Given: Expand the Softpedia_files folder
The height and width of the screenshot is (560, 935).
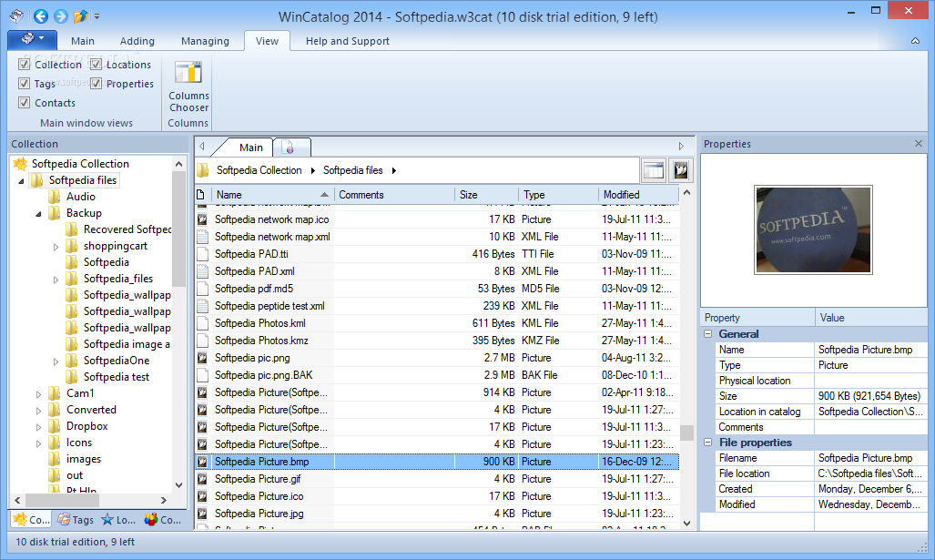Looking at the screenshot, I should (x=56, y=280).
